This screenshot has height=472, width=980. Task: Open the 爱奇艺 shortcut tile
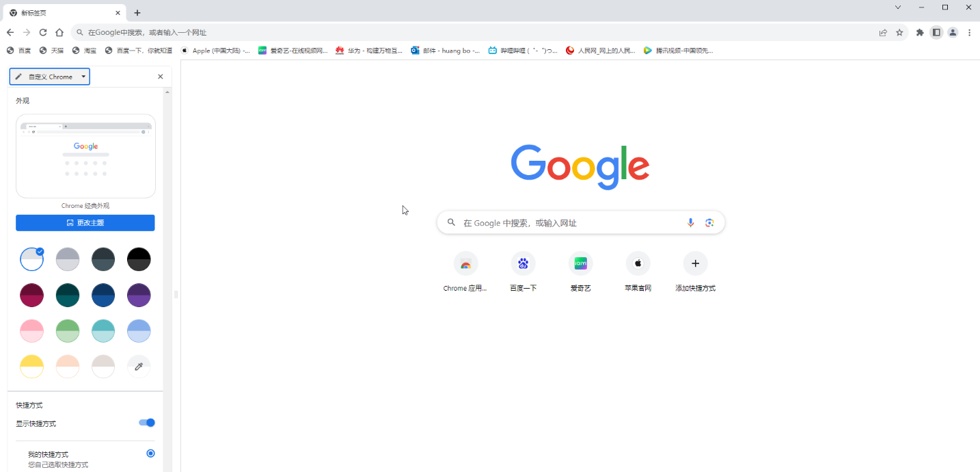click(x=580, y=272)
